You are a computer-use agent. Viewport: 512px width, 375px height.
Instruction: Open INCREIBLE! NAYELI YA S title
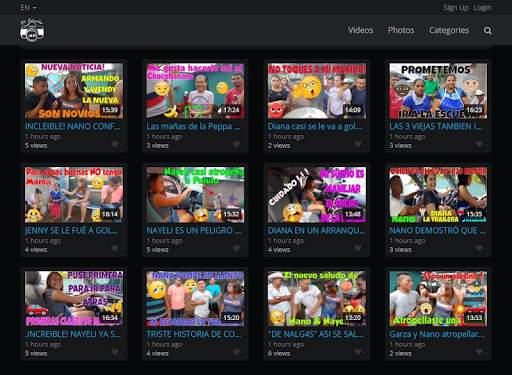(x=73, y=334)
